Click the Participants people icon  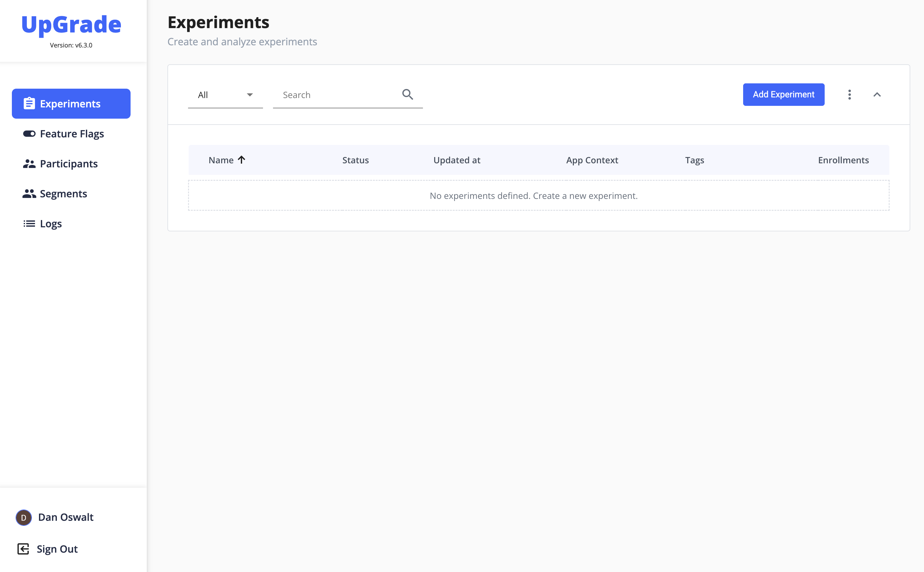pyautogui.click(x=29, y=164)
